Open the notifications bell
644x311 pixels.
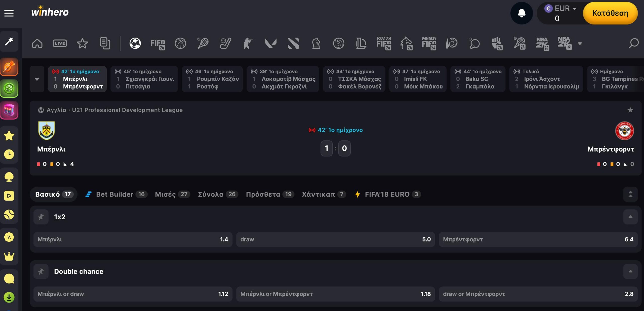(x=521, y=13)
